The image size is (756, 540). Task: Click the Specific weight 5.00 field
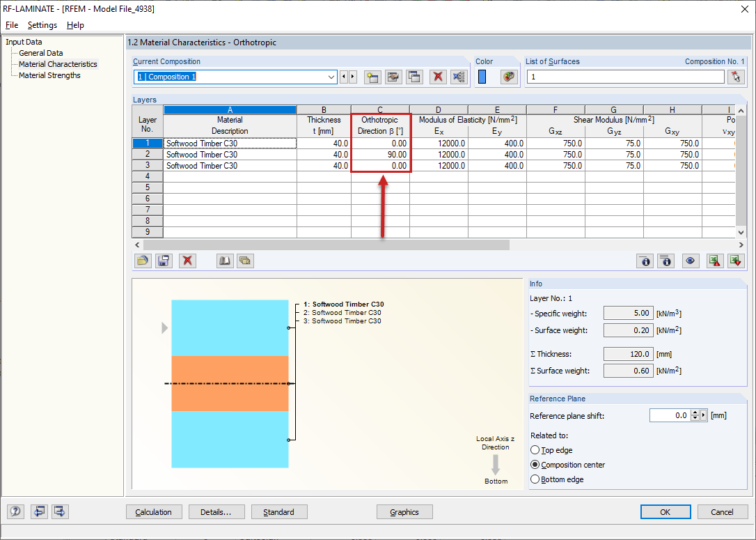[628, 313]
